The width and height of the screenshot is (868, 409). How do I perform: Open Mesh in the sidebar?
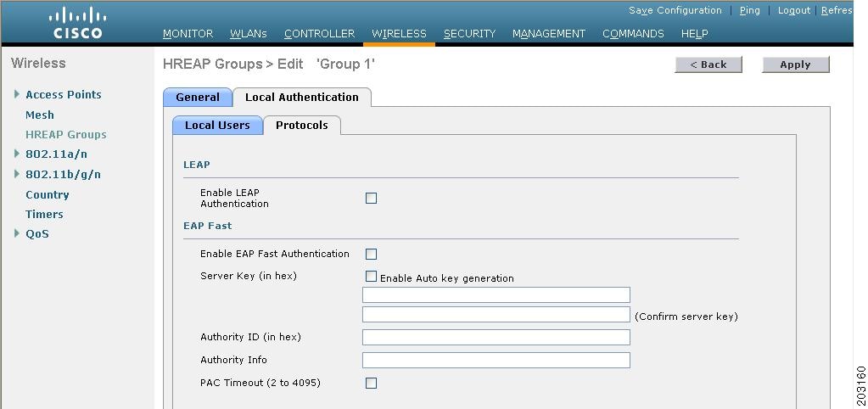[40, 115]
